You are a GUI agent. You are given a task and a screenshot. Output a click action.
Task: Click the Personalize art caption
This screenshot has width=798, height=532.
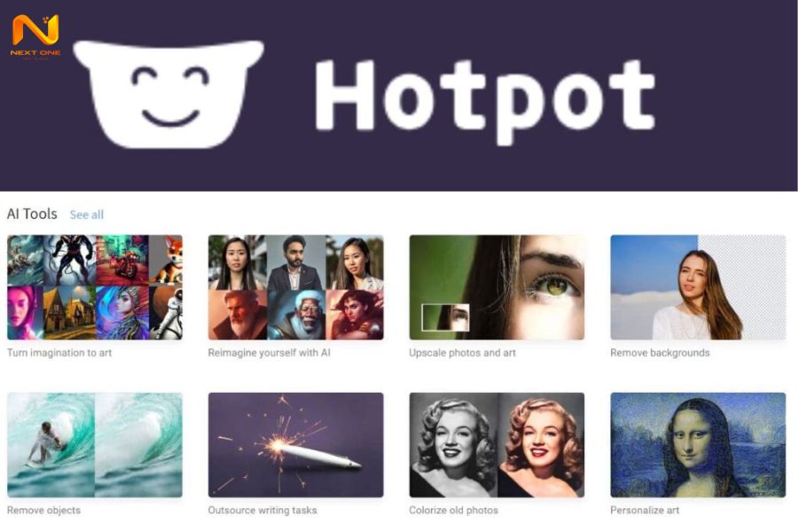pyautogui.click(x=645, y=510)
